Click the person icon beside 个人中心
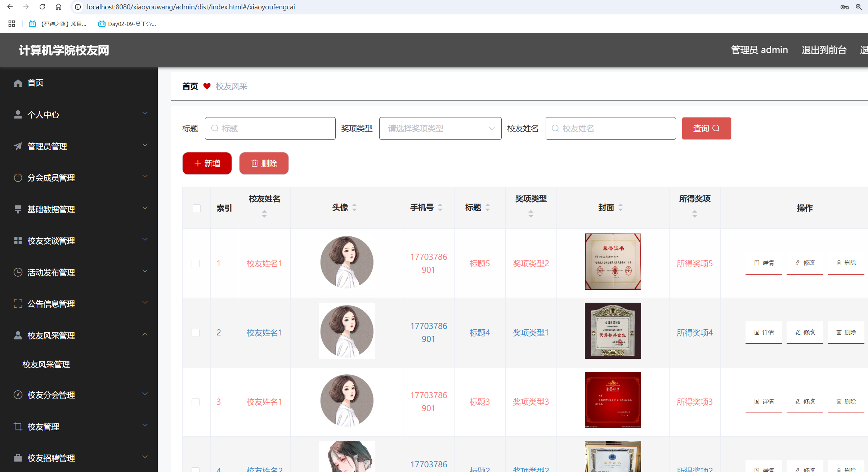The width and height of the screenshot is (868, 472). (x=18, y=115)
